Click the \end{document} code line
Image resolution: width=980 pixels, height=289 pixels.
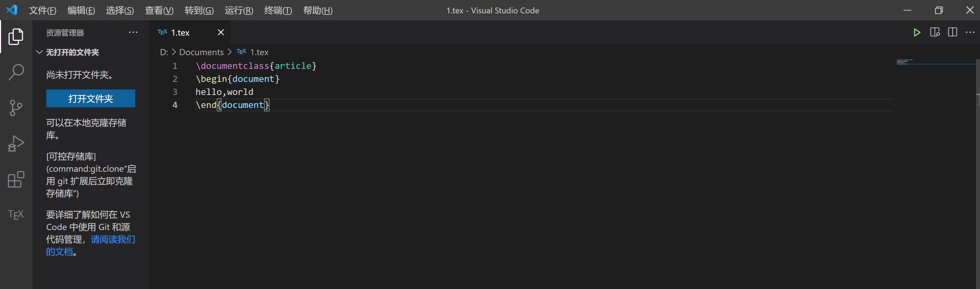pos(233,105)
